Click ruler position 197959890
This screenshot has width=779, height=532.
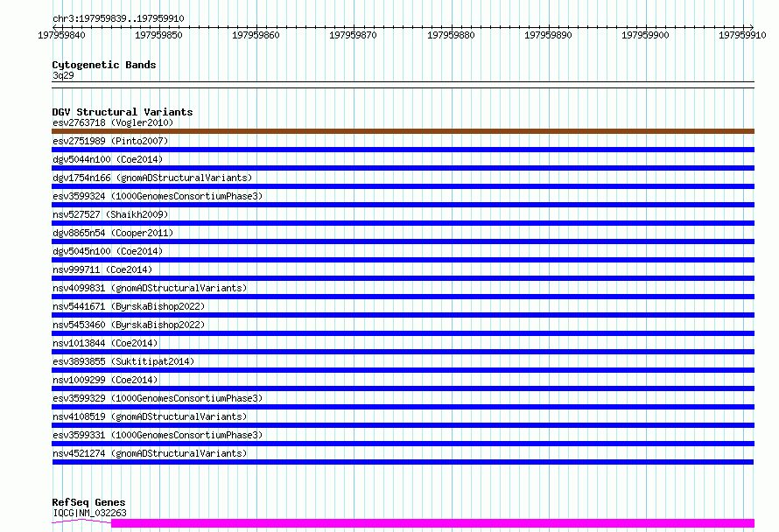click(x=548, y=35)
